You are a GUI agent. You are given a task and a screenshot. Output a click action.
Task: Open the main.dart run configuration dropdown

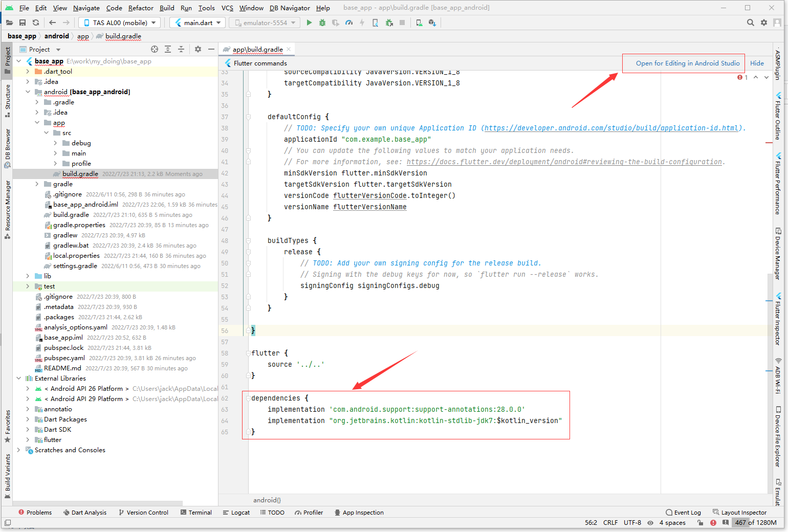(x=198, y=23)
